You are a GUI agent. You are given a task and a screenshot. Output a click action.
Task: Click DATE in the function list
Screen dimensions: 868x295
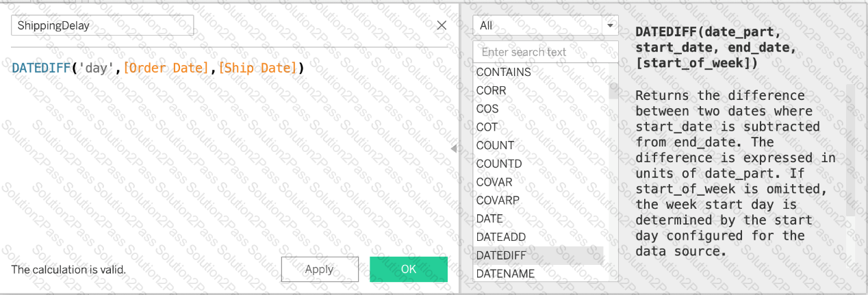tap(489, 219)
